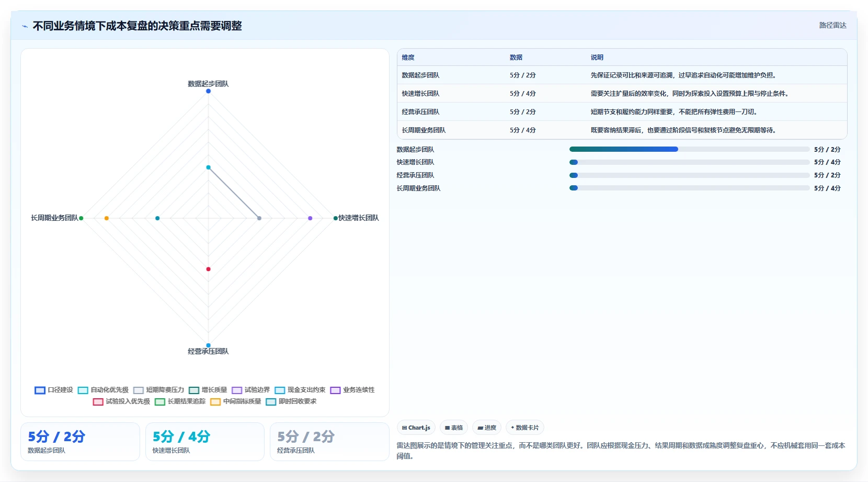Click the panel title 不同业务情境下成本复盘的决策重点需要调整
This screenshot has width=868, height=482.
(137, 26)
